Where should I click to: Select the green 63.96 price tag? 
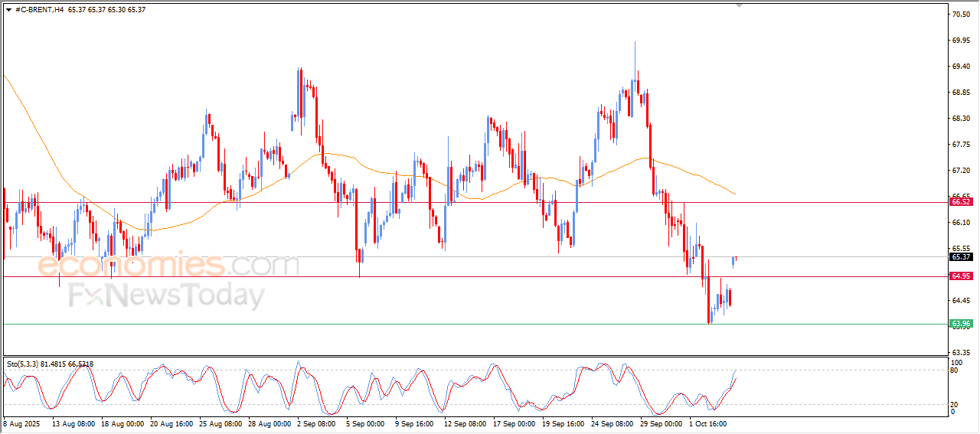pyautogui.click(x=960, y=324)
